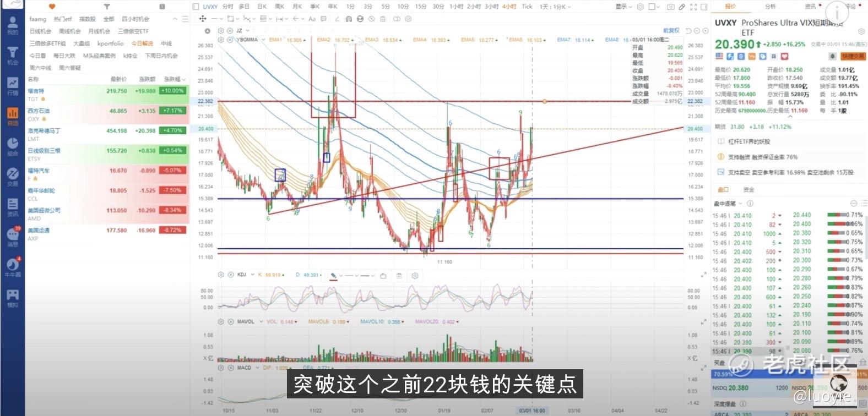Click the 快捷交易 quick trade button

[853, 56]
